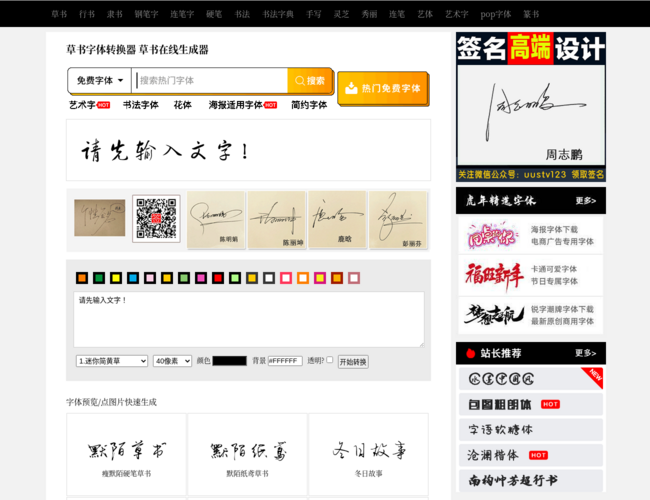Image resolution: width=650 pixels, height=500 pixels.
Task: Go to 艺术字 in top navigation bar
Action: click(457, 14)
